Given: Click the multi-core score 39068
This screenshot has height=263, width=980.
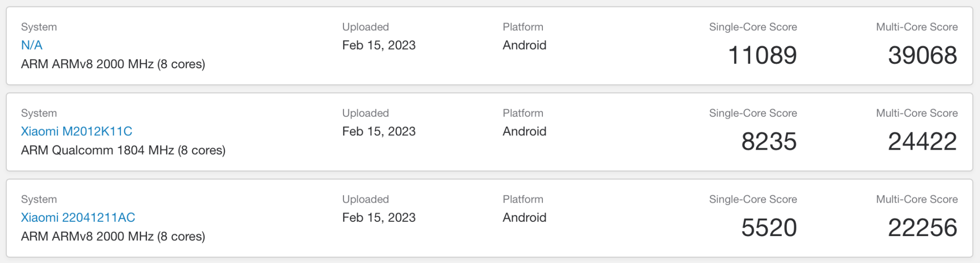Looking at the screenshot, I should pos(922,55).
